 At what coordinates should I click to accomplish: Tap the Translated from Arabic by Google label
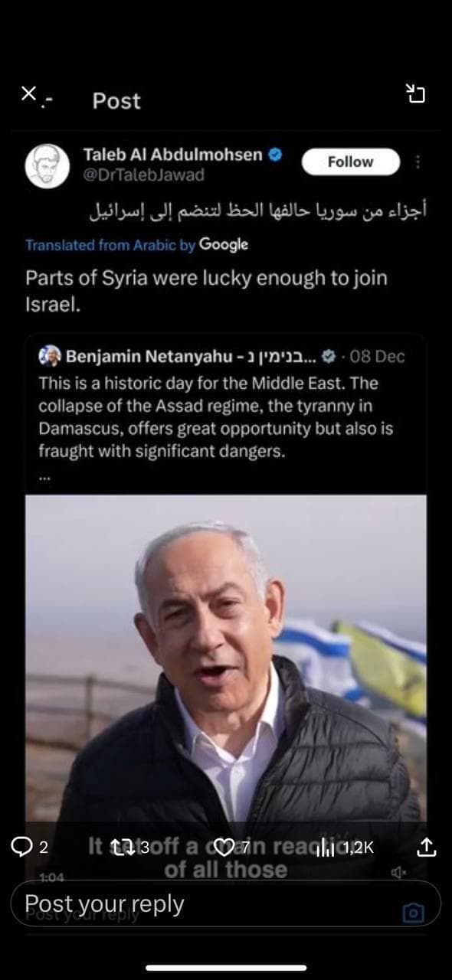tap(136, 245)
